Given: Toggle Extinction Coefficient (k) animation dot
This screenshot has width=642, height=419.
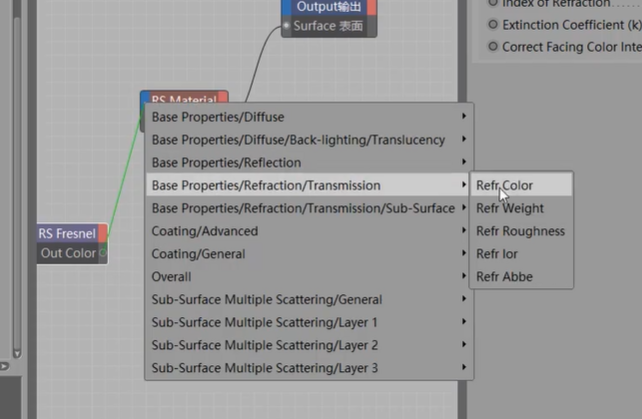Looking at the screenshot, I should pos(493,25).
